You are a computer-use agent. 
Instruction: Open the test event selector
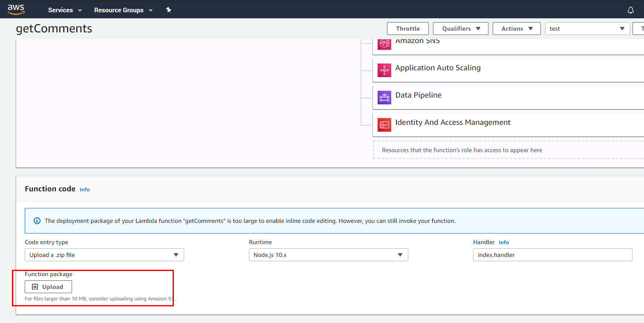587,29
